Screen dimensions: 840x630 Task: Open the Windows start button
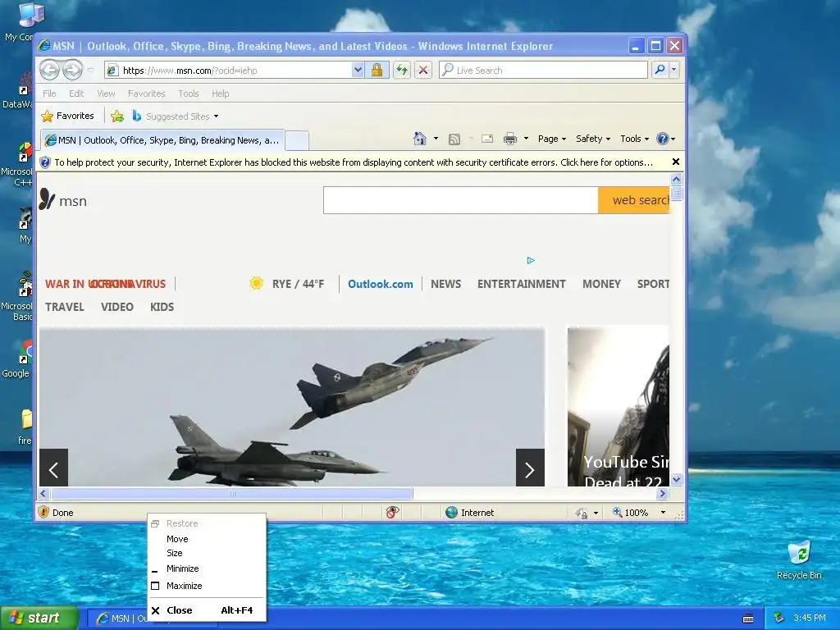point(39,619)
